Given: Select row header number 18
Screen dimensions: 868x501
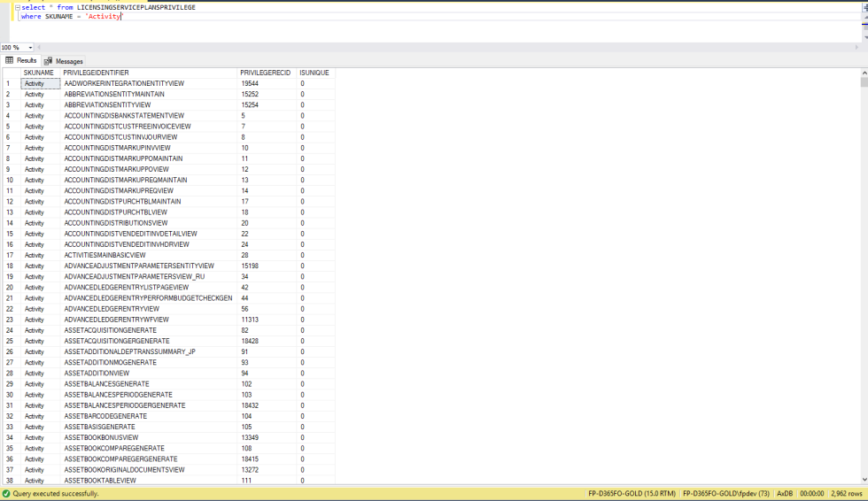Looking at the screenshot, I should (10, 266).
